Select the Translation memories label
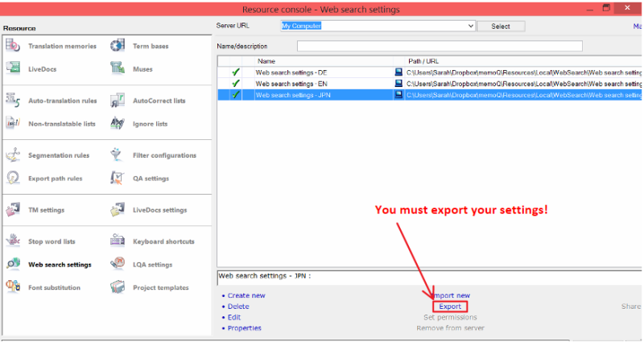Viewport: 644px width, 342px height. [x=63, y=46]
